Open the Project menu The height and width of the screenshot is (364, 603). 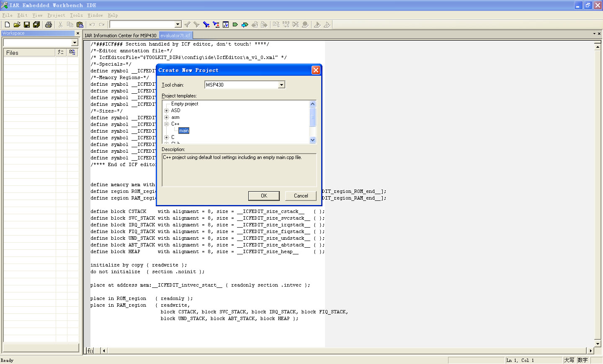pyautogui.click(x=56, y=15)
